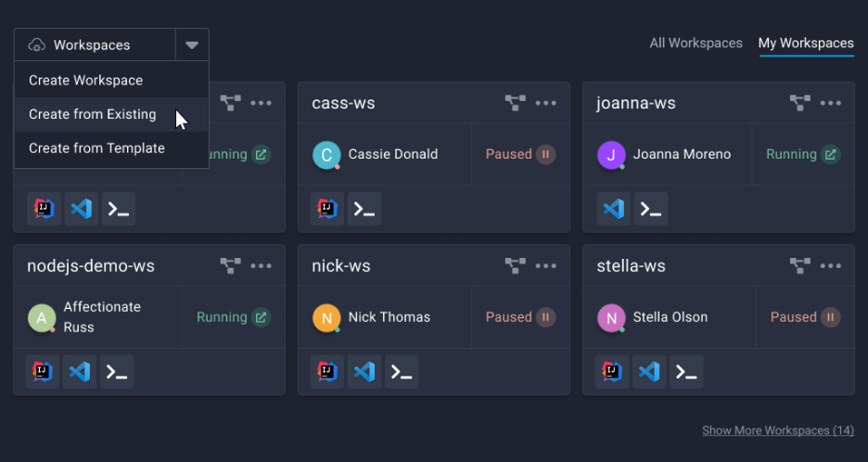Resume the paused stella-ws workspace
The image size is (868, 462).
pyautogui.click(x=830, y=317)
